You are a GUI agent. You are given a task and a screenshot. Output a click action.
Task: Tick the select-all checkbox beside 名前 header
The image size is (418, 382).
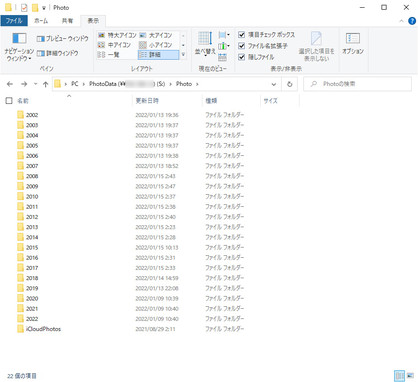[x=9, y=100]
